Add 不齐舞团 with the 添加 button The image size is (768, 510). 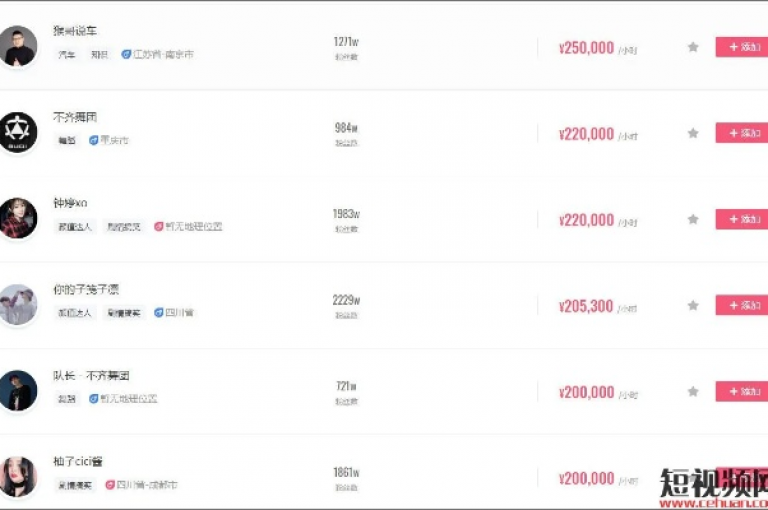click(742, 133)
